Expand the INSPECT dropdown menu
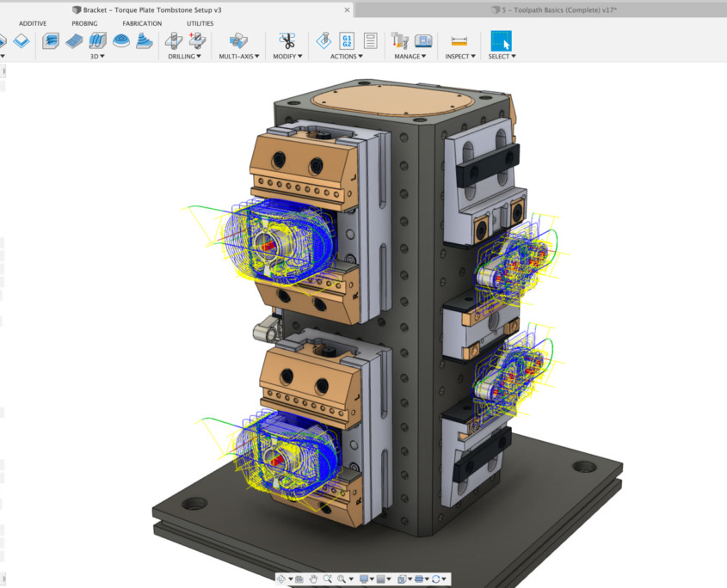727x588 pixels. 460,57
